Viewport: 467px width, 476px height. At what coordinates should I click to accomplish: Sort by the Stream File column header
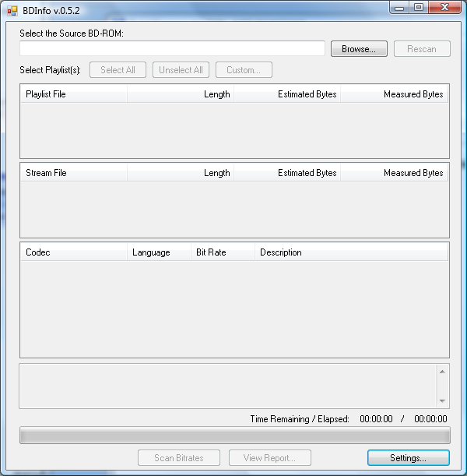click(74, 173)
